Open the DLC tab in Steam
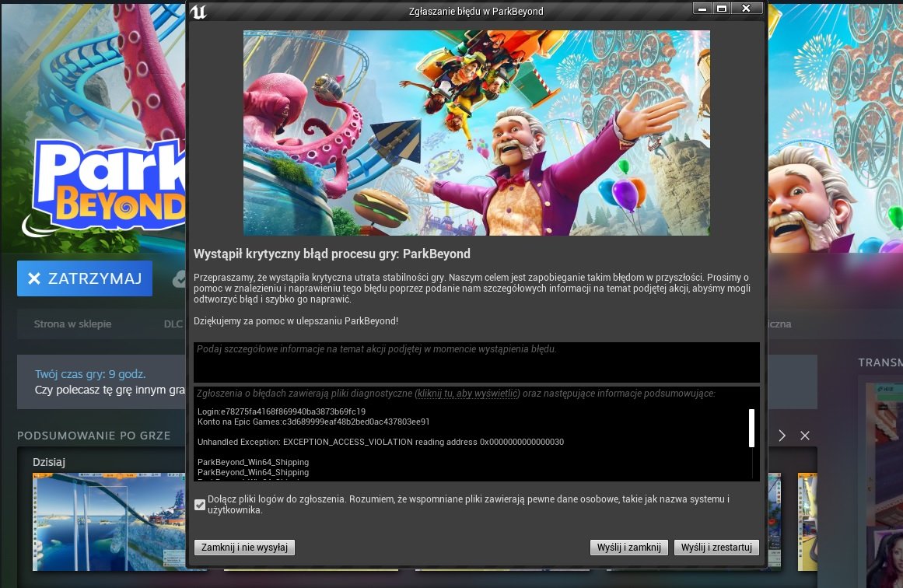This screenshot has height=588, width=903. tap(173, 324)
